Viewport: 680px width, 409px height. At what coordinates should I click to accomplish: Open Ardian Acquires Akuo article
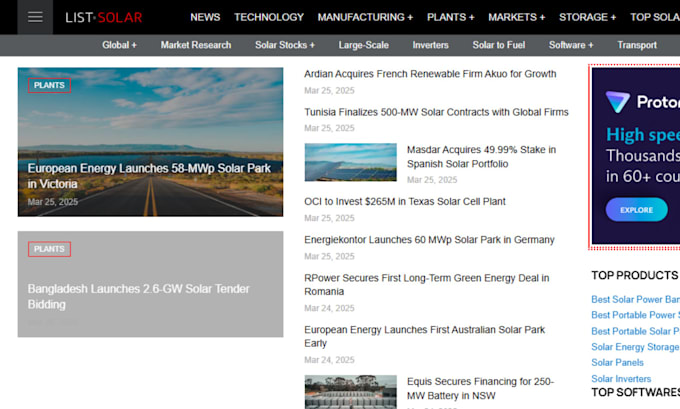pos(430,74)
